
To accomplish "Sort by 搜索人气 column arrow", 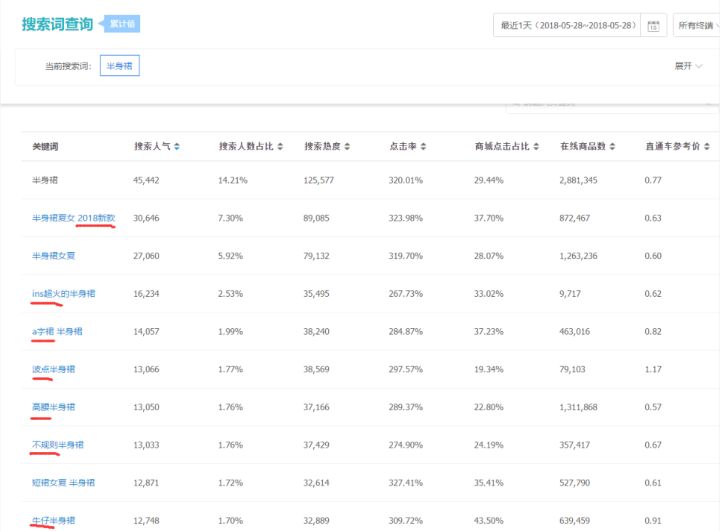I will coord(177,147).
